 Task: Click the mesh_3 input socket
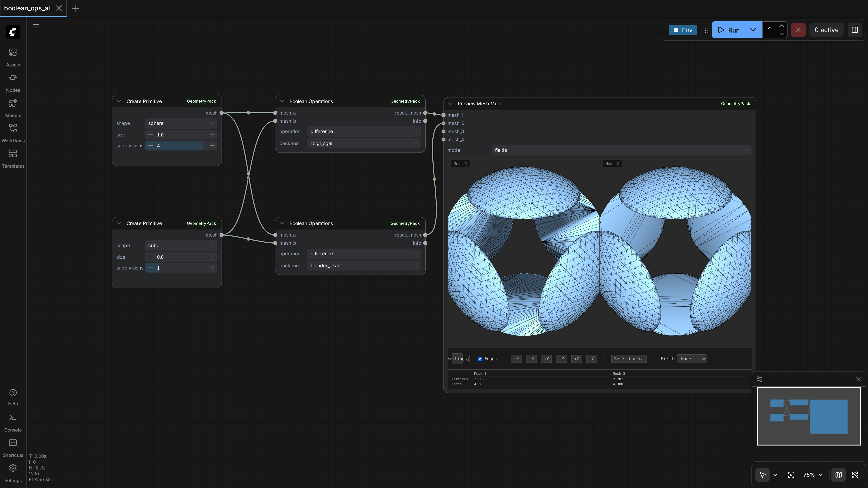tap(443, 132)
